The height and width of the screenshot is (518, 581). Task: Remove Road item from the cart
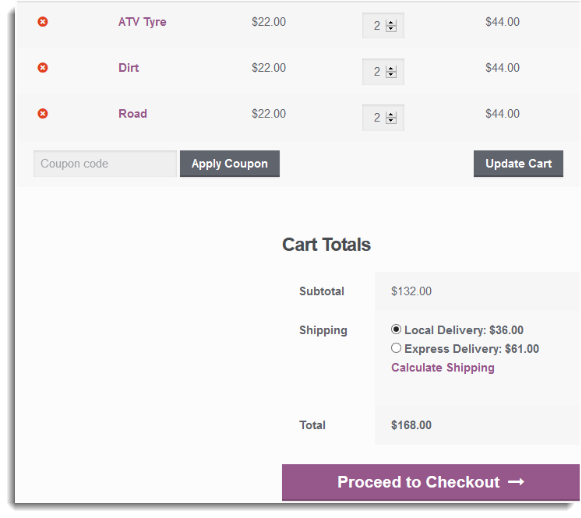click(43, 113)
